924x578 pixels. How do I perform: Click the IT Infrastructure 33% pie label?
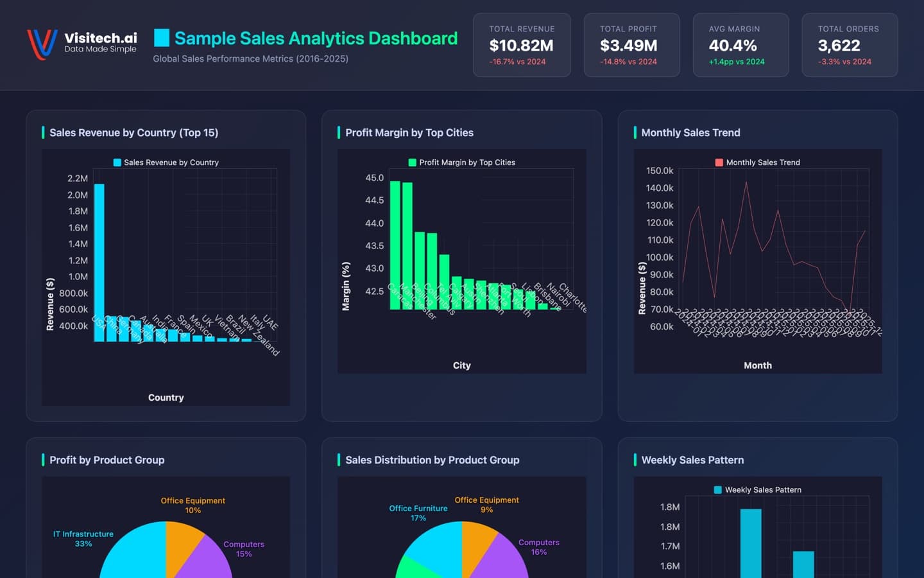coord(83,539)
